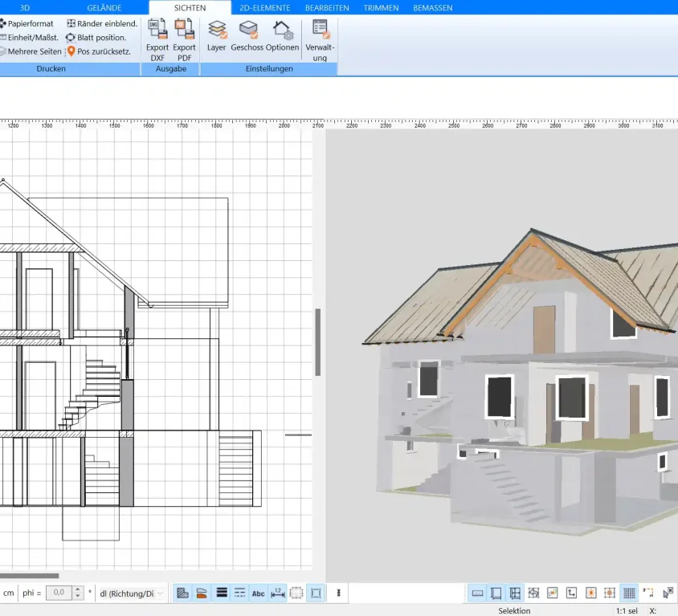Switch to the GELÄNDE tab
Screen dimensions: 678x616
(104, 8)
